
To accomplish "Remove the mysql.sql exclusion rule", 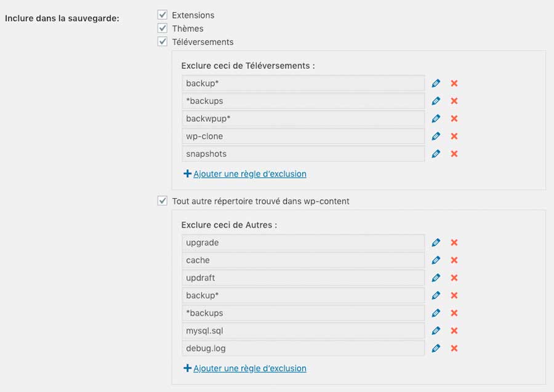I will pos(454,330).
